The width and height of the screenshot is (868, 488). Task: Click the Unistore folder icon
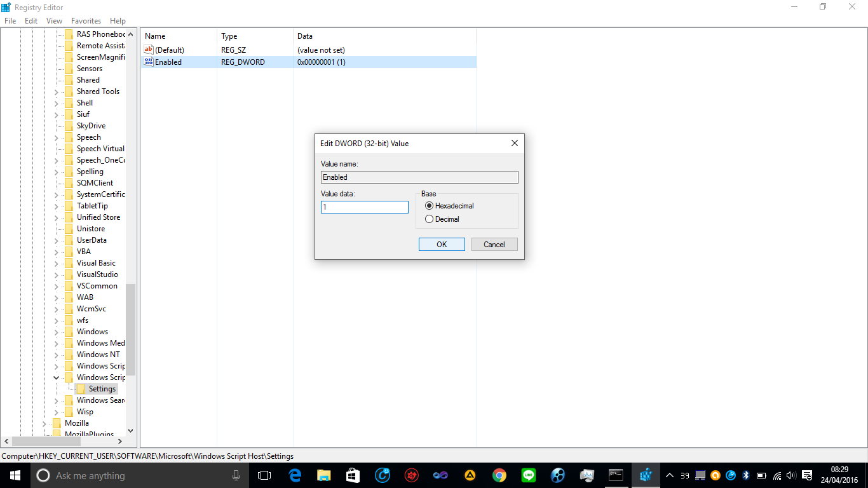[69, 229]
